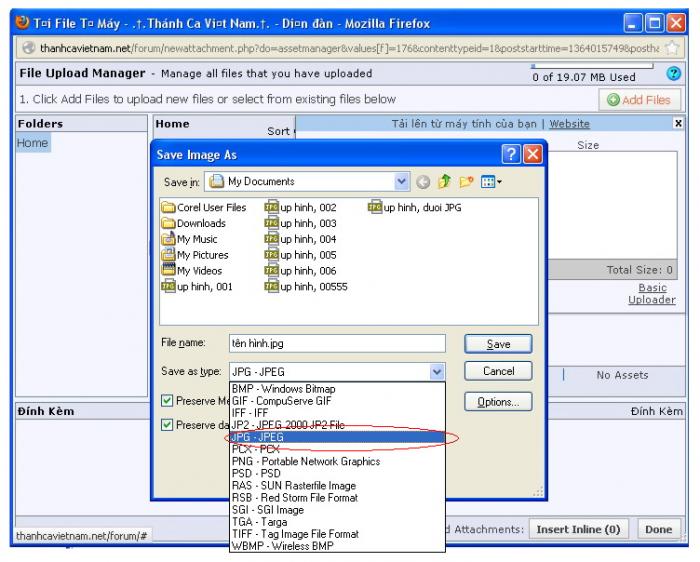Go up one folder level
The height and width of the screenshot is (562, 700).
[444, 182]
